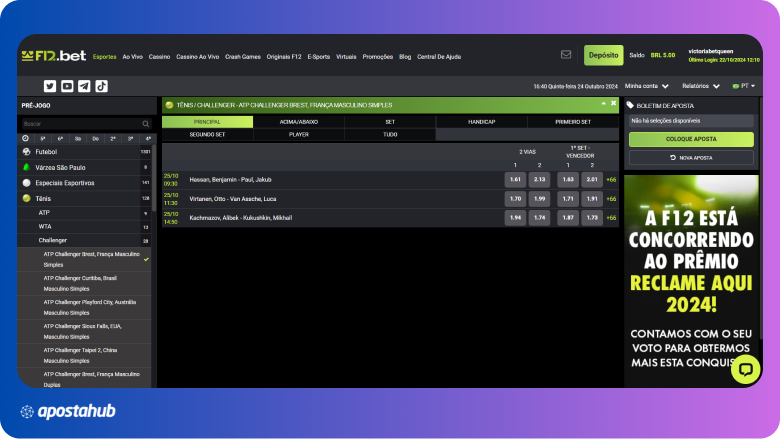The image size is (780, 439).
Task: Open the Promoções menu
Action: coord(378,57)
